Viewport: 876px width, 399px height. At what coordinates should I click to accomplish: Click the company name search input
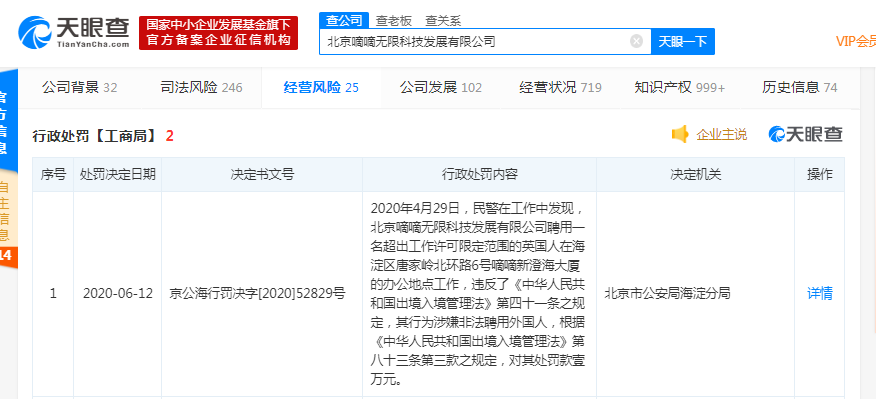click(485, 41)
